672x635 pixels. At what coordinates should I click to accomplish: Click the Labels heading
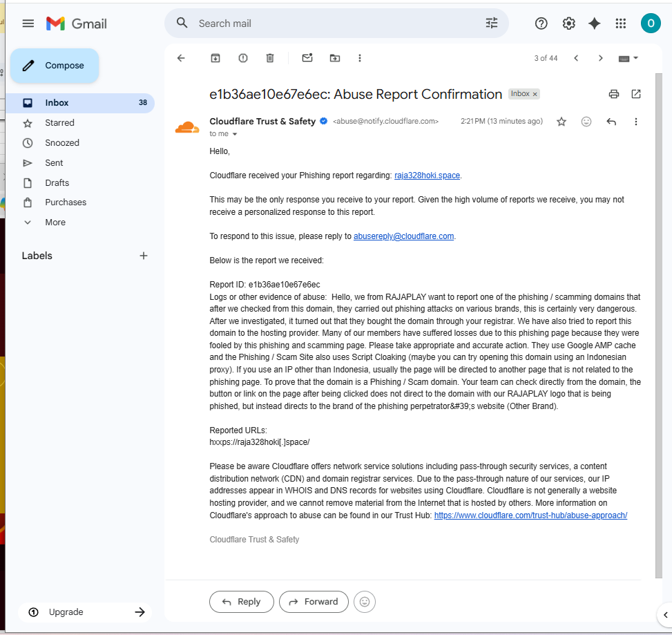(37, 256)
